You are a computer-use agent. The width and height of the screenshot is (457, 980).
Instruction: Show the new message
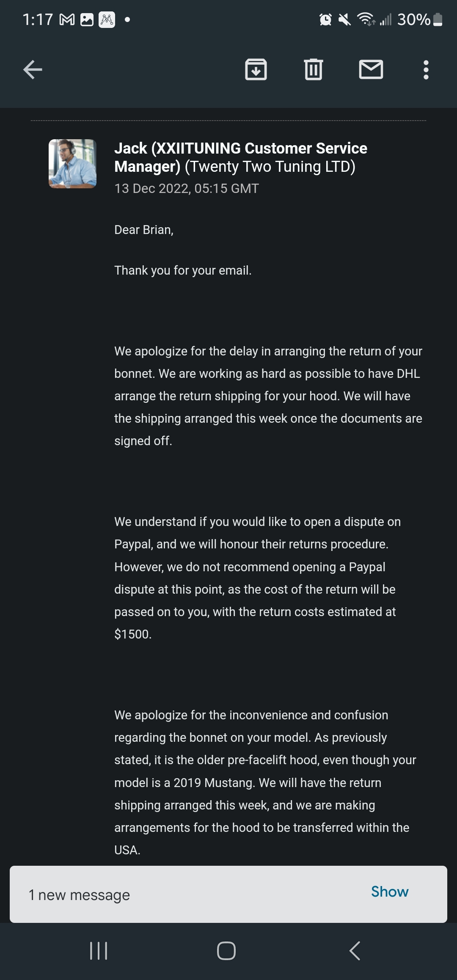coord(390,892)
